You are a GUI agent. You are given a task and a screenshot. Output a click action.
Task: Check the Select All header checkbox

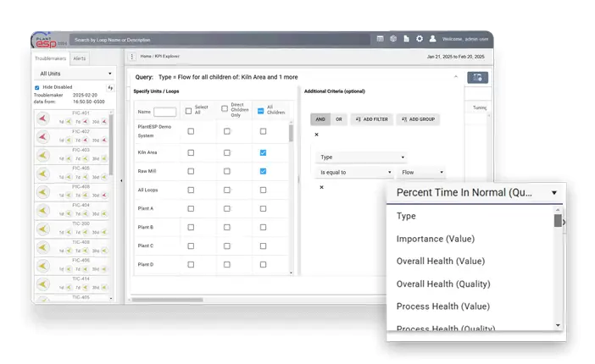(188, 111)
